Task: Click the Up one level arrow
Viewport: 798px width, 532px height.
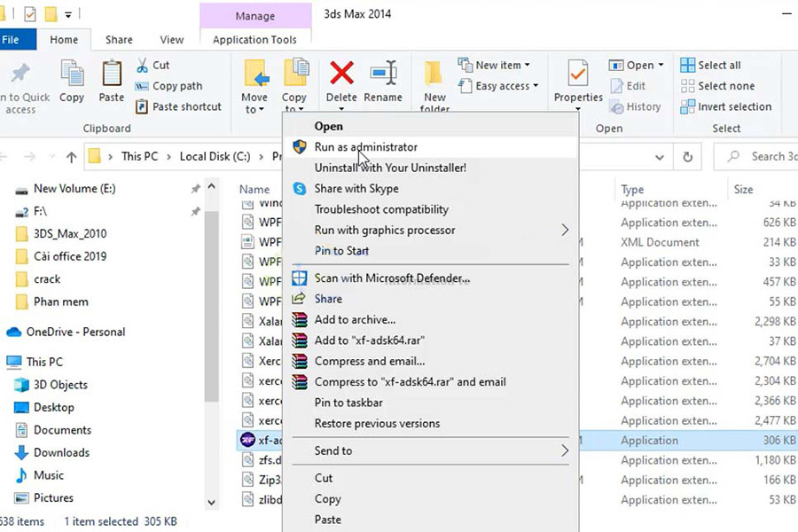Action: coord(71,157)
